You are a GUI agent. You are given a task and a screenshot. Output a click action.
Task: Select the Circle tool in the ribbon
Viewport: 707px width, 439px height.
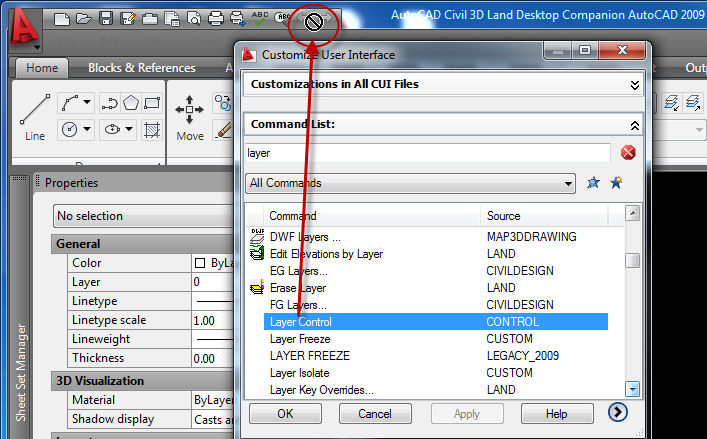(69, 130)
